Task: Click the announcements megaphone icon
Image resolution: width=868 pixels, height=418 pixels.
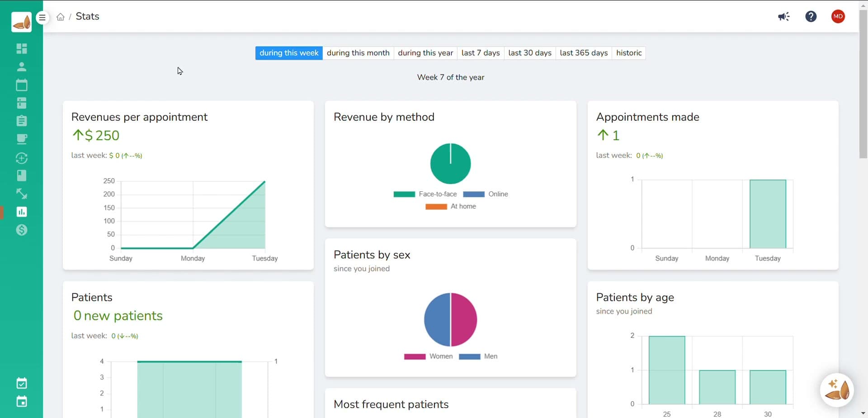Action: (x=783, y=17)
